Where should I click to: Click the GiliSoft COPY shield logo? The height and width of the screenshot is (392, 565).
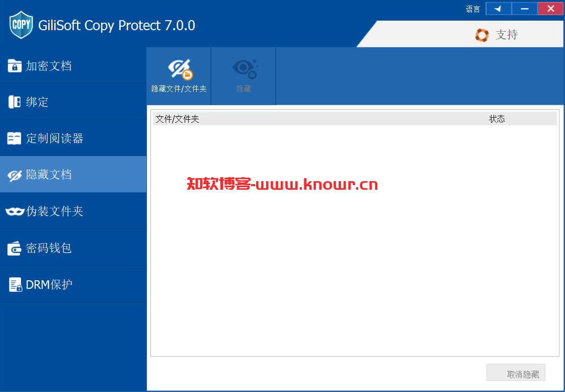tap(21, 25)
